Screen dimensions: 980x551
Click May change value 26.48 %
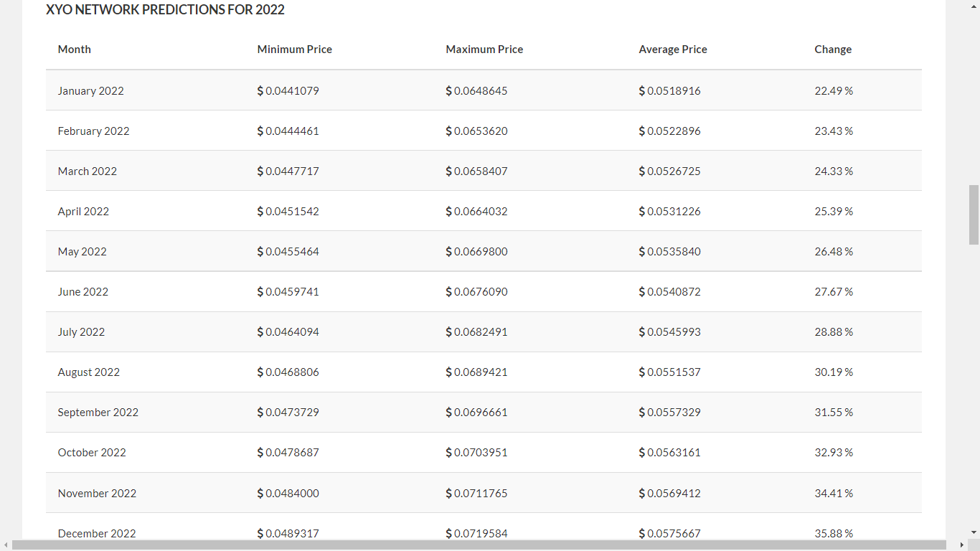(834, 252)
